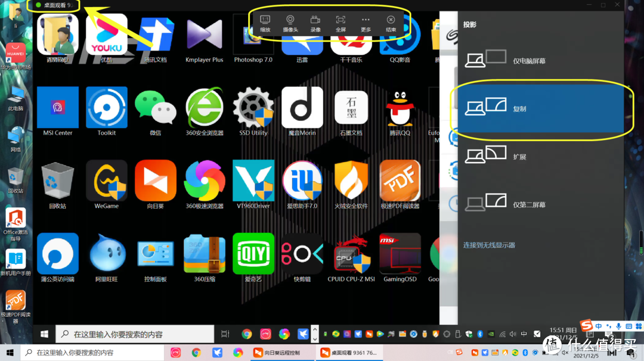The image size is (644, 361).
Task: Launch 爱思助手7.0 icon
Action: [302, 185]
